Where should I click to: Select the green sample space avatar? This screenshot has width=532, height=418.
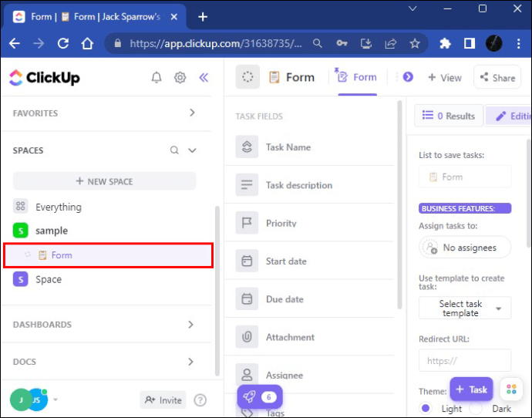(x=20, y=231)
